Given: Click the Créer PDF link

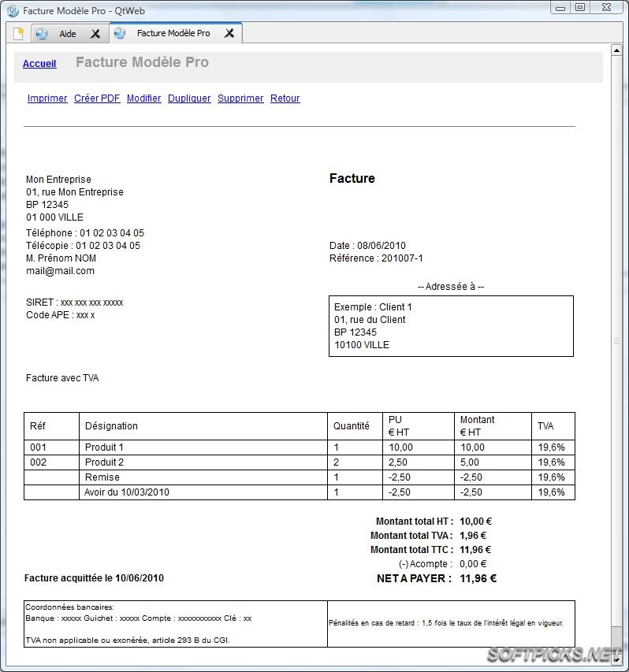Looking at the screenshot, I should pyautogui.click(x=97, y=98).
